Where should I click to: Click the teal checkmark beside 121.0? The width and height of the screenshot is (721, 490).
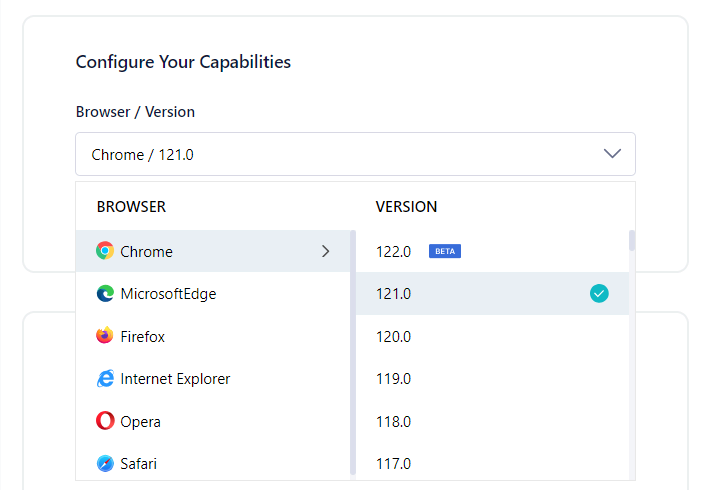[x=599, y=293]
